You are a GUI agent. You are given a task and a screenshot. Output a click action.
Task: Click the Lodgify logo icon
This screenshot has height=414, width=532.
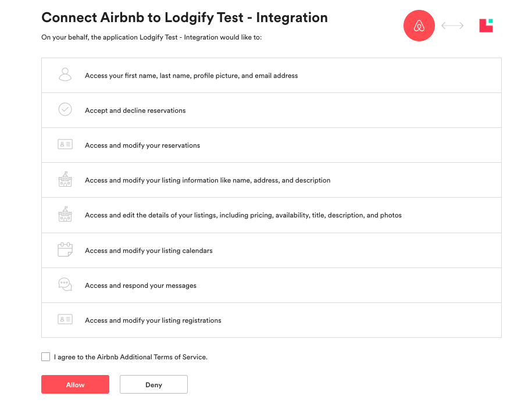486,26
